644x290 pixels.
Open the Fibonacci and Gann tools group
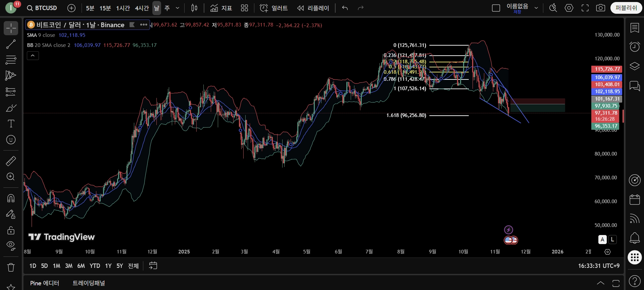[x=11, y=60]
